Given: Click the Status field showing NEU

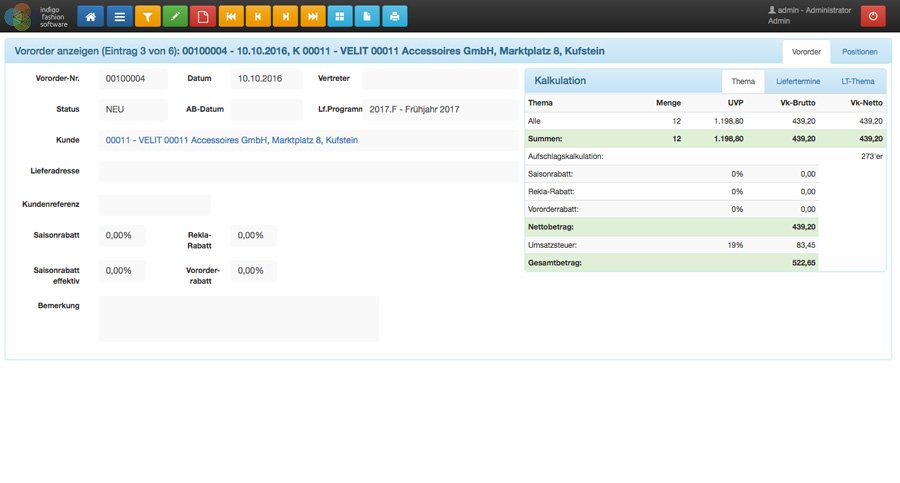Looking at the screenshot, I should (x=133, y=109).
